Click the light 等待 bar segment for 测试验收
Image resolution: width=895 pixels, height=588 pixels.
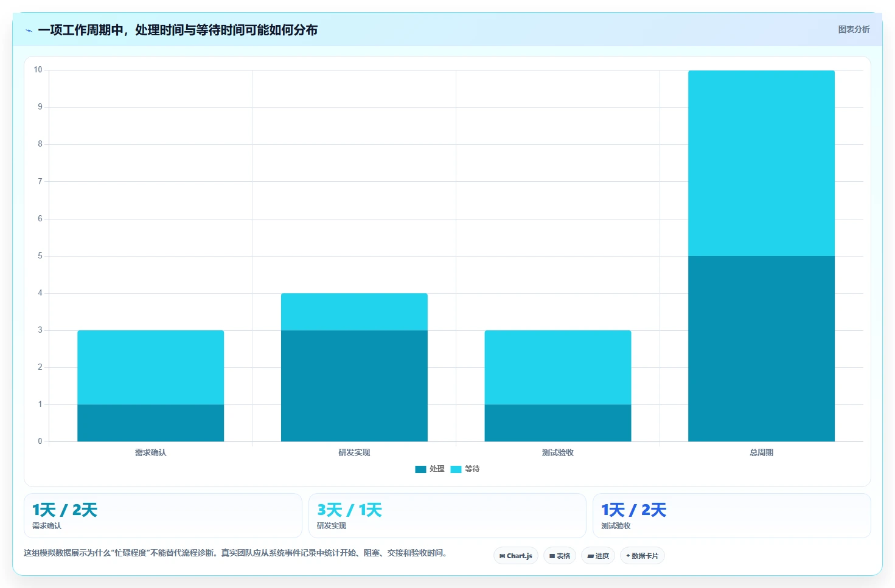point(558,367)
